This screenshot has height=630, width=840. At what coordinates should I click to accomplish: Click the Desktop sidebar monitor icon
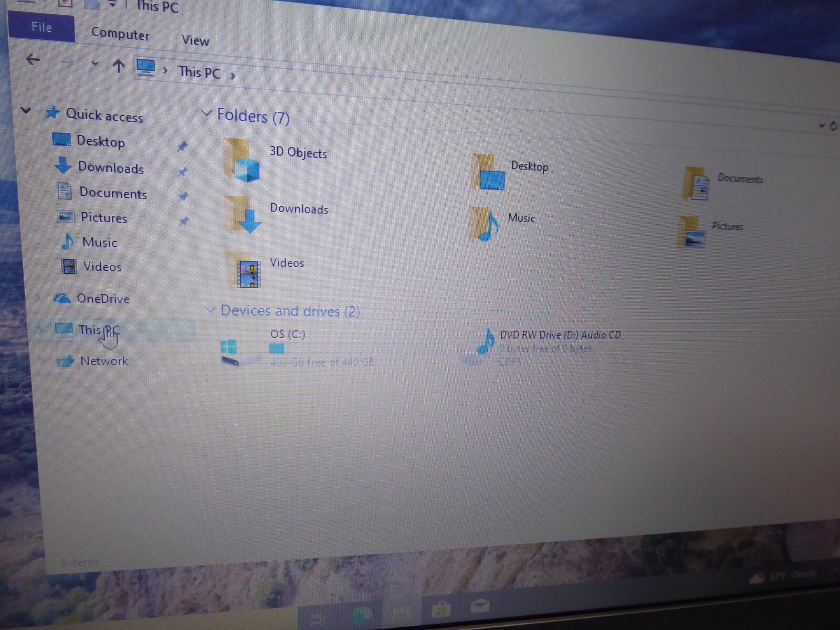click(62, 139)
